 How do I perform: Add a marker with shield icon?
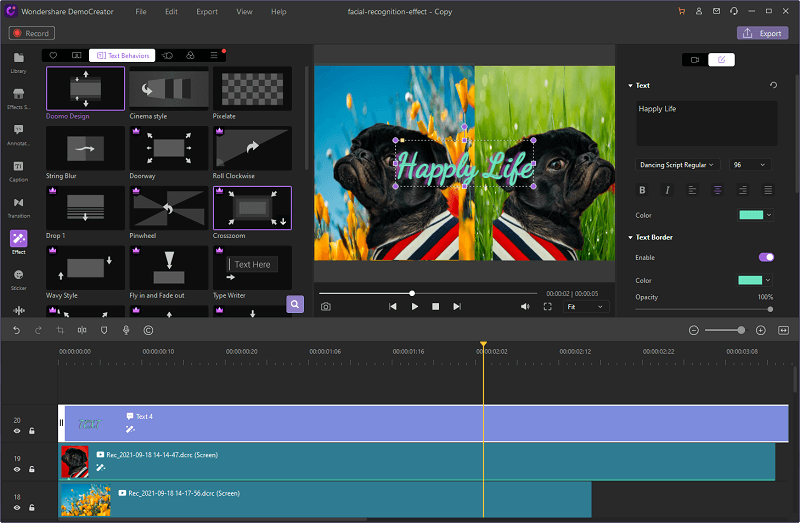coord(104,330)
